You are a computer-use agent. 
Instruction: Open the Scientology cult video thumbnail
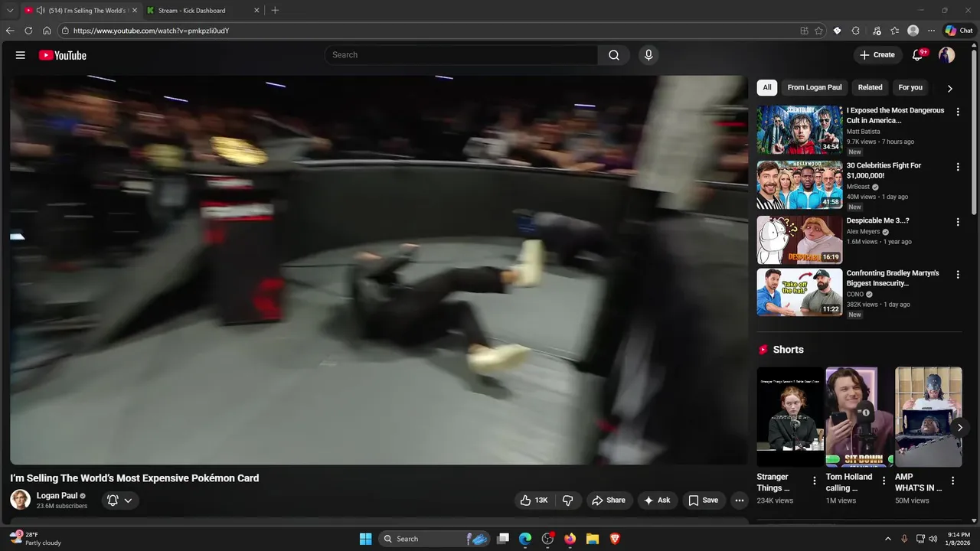pyautogui.click(x=799, y=130)
